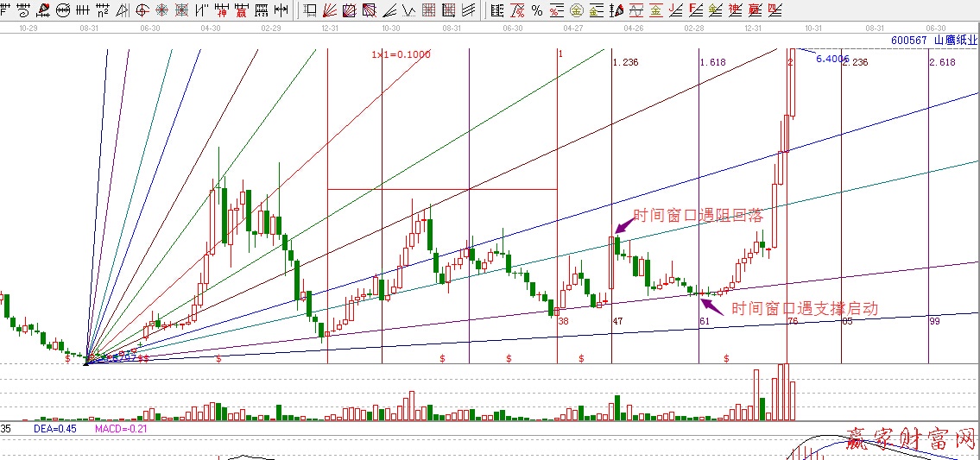Select the equally spaced vertical lines tool
The image size is (980, 460).
coord(83,10)
